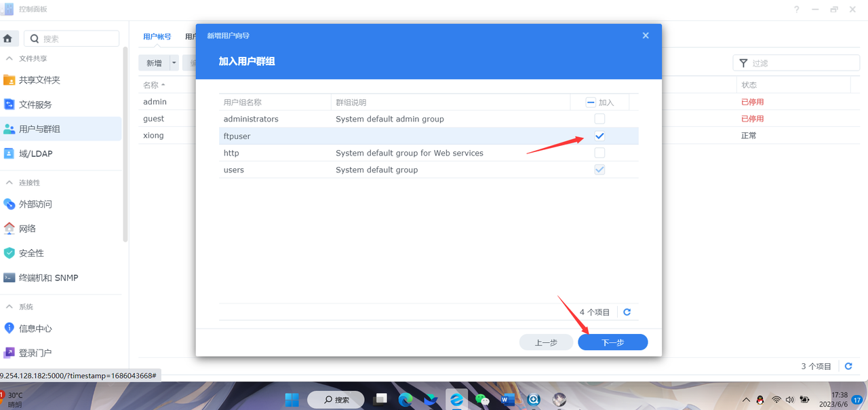Click 上一步 previous button
This screenshot has height=410, width=868.
point(546,343)
